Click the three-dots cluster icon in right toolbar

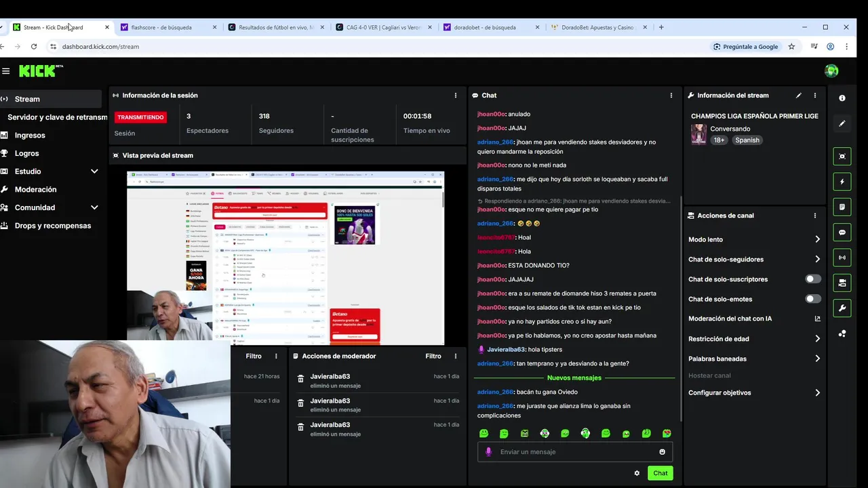tap(842, 333)
